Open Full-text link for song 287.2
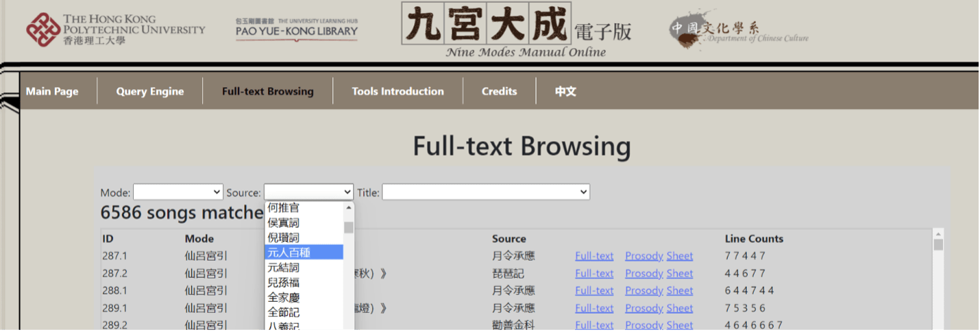 pyautogui.click(x=594, y=273)
